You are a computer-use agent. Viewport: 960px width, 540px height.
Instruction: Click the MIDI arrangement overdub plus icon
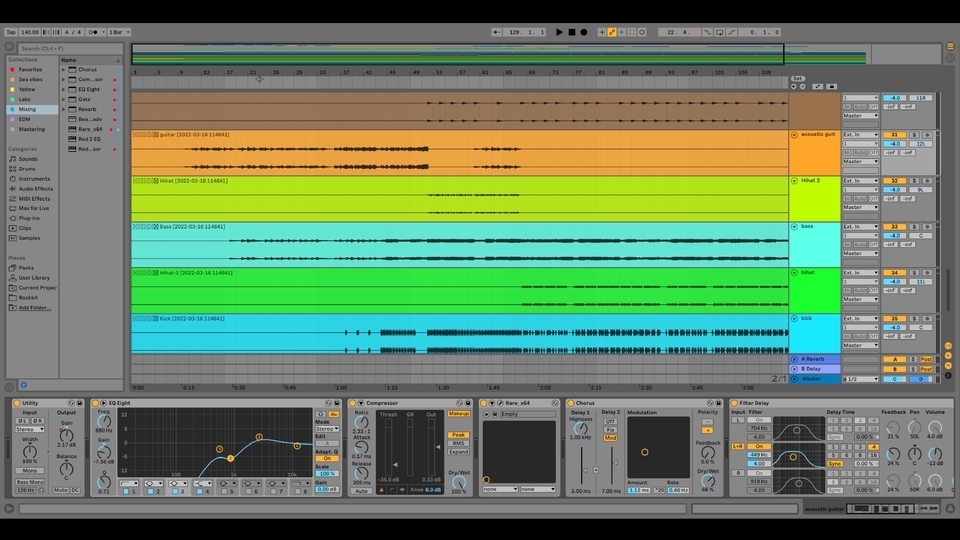(602, 32)
